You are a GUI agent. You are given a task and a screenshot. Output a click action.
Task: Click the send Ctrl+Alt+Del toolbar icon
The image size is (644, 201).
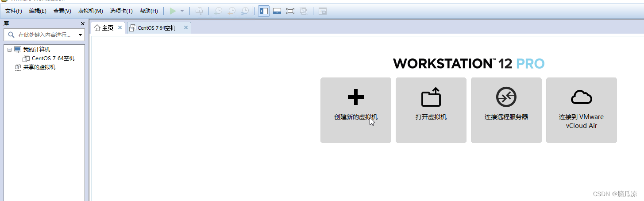200,11
